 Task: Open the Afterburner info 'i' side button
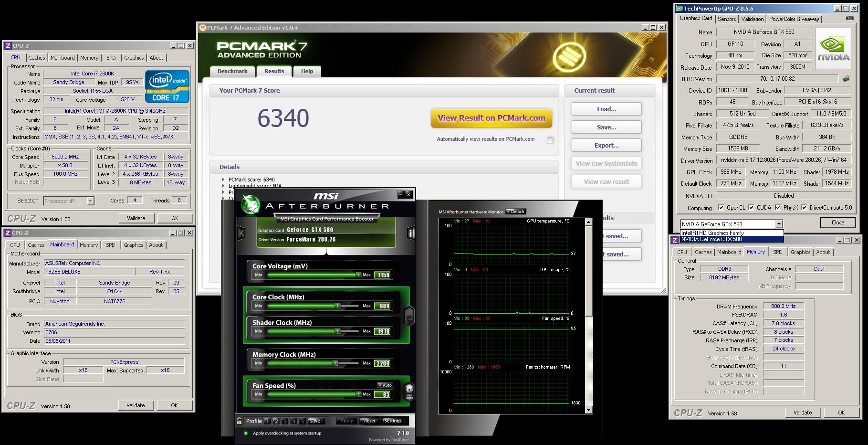[411, 233]
